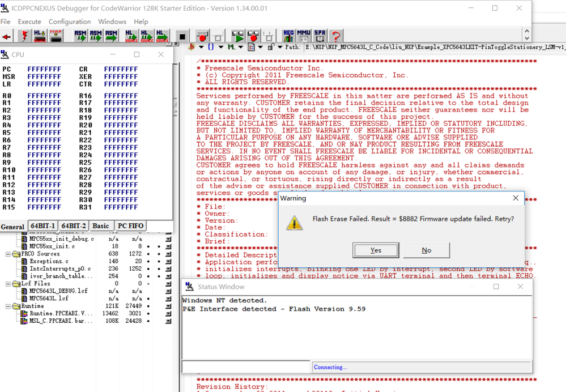This screenshot has width=566, height=392.
Task: Click the curly braces functions icon
Action: [211, 47]
